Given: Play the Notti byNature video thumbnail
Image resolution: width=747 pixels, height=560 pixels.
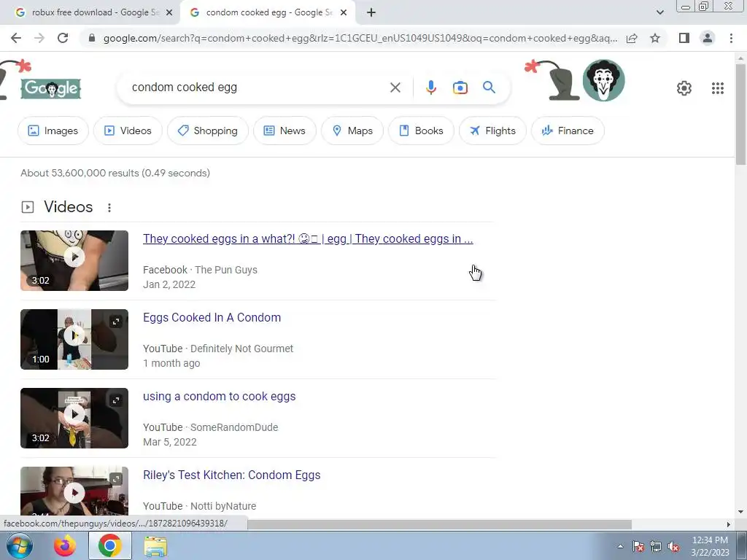Looking at the screenshot, I should 74,493.
